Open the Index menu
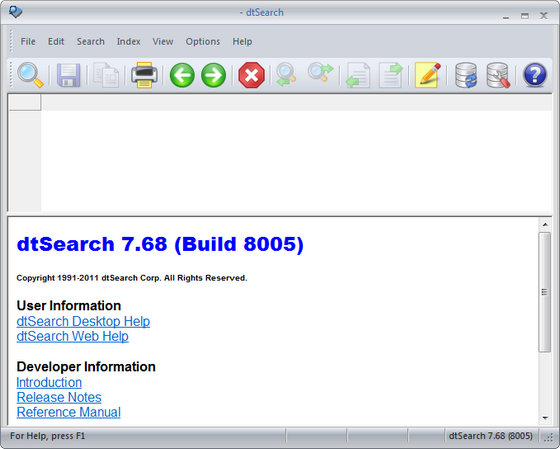Viewport: 560px width, 449px height. (x=129, y=41)
